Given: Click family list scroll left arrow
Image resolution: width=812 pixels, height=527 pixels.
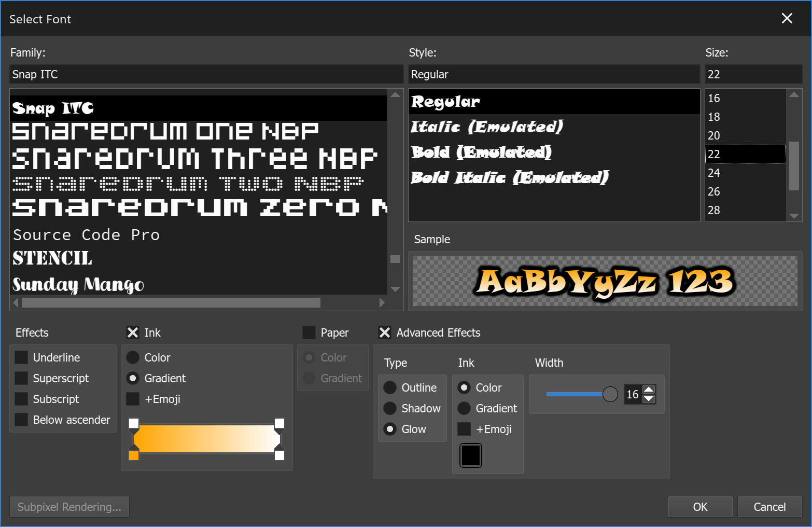Looking at the screenshot, I should pos(16,302).
